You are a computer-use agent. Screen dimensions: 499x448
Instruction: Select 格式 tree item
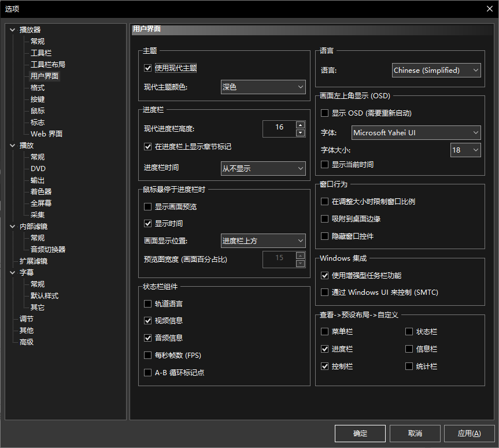(x=38, y=87)
